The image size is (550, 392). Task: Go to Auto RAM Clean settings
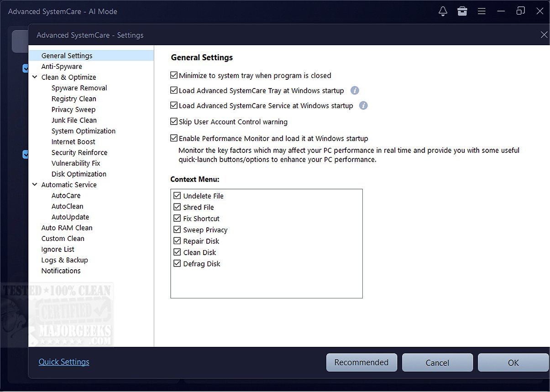pyautogui.click(x=67, y=228)
